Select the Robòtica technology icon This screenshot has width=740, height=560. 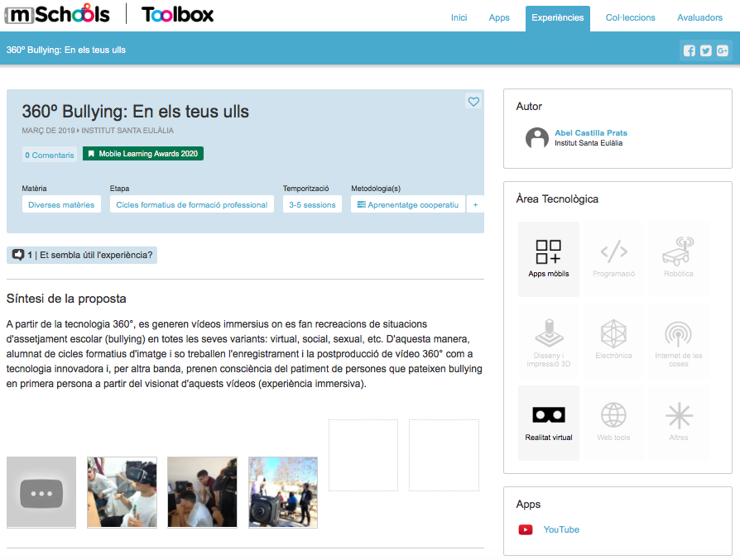[678, 259]
